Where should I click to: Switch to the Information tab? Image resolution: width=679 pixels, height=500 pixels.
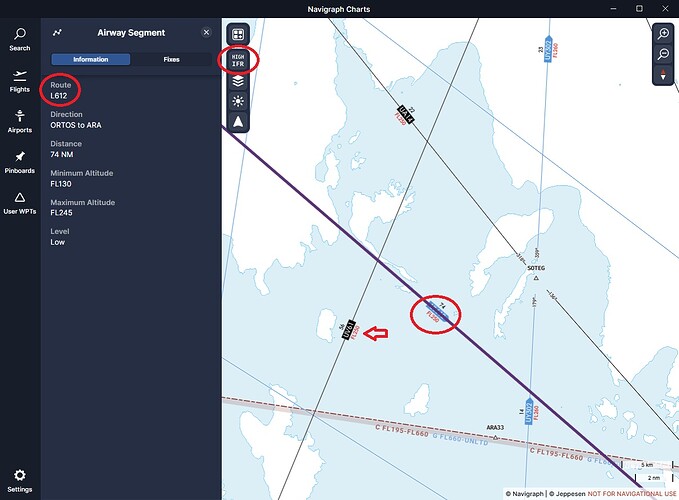pyautogui.click(x=91, y=59)
